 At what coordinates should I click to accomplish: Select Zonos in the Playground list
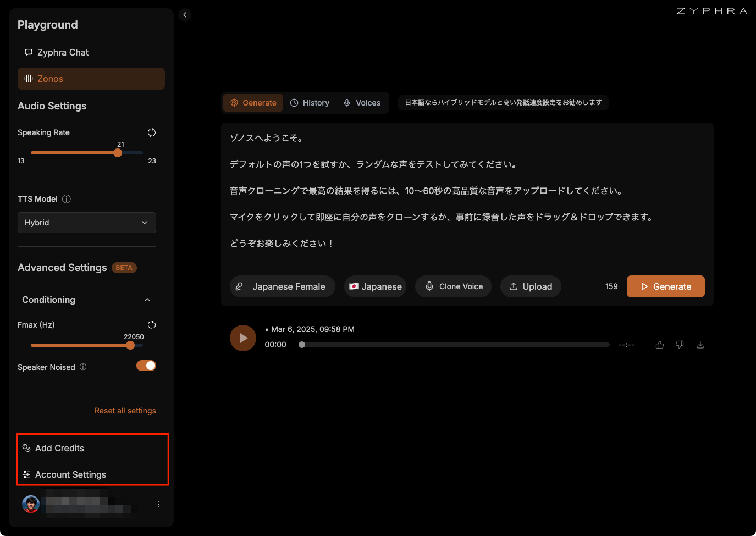(x=91, y=79)
